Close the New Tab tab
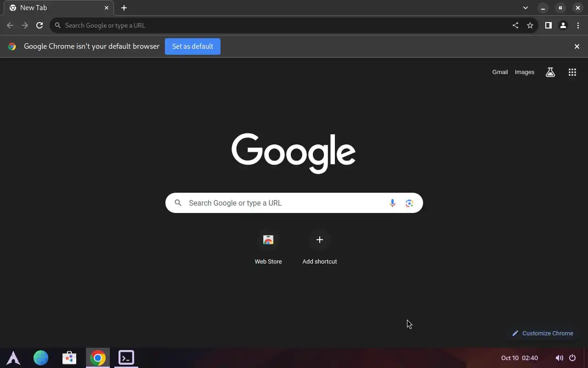 pos(107,8)
